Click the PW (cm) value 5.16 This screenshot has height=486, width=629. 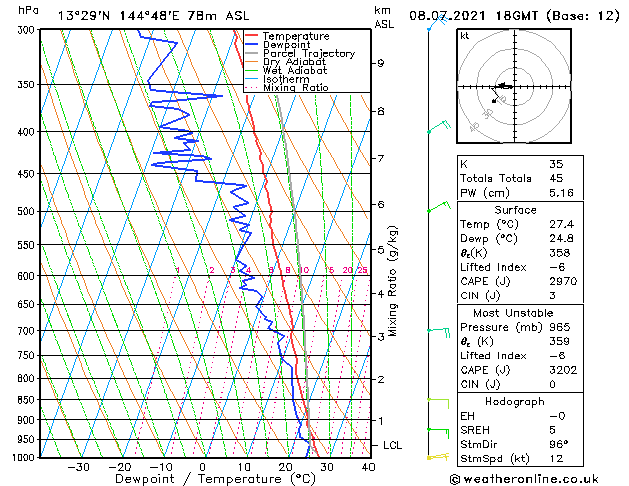click(561, 193)
